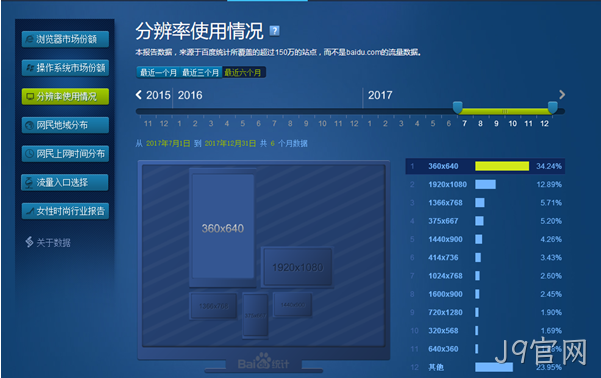Click the left timeline range handle
Viewport: 601px width, 378px height.
click(457, 108)
